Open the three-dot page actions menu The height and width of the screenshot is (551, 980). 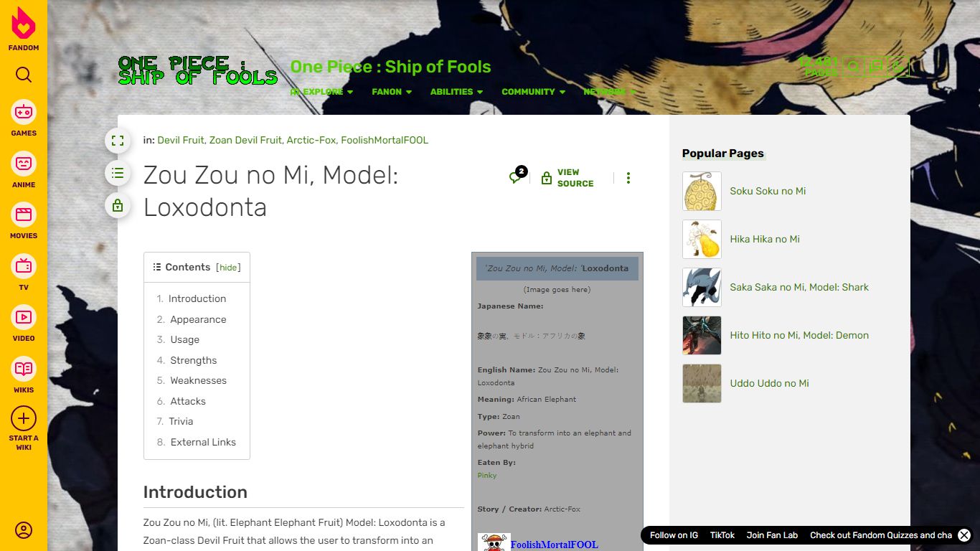[x=628, y=178]
